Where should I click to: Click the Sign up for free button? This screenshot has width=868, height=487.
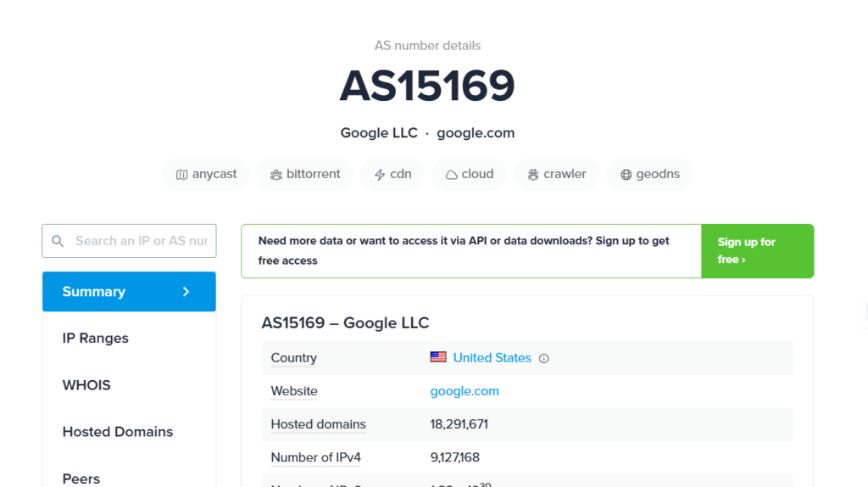coord(757,251)
